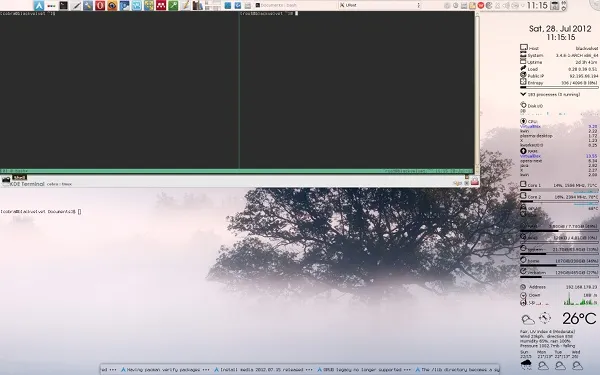Open the bookshelf library launcher icon
Image resolution: width=600 pixels, height=375 pixels.
point(197,5)
